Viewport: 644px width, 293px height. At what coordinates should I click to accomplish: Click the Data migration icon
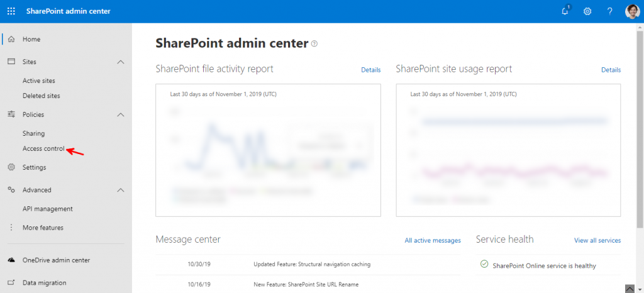(x=11, y=283)
